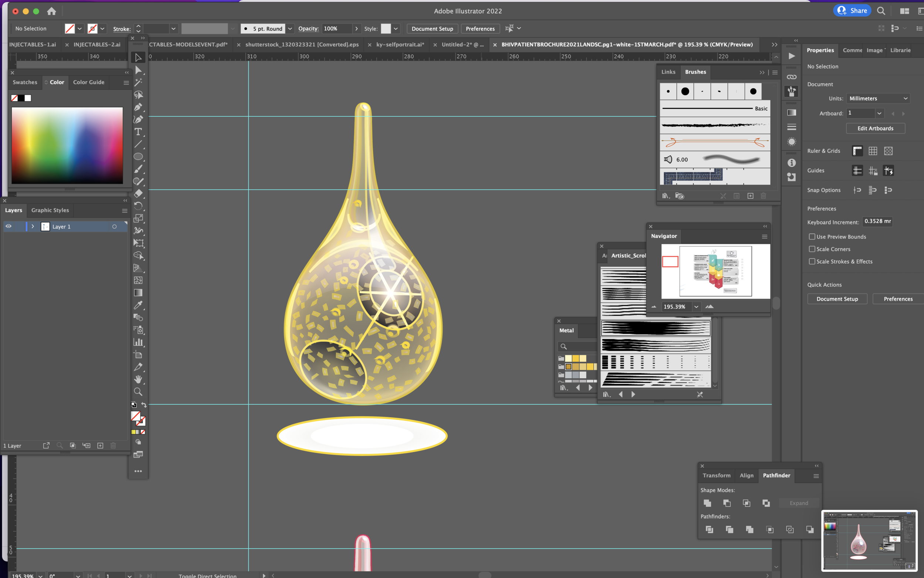Screen dimensions: 924x578
Task: Click Edit Artboards button
Action: [x=876, y=128]
